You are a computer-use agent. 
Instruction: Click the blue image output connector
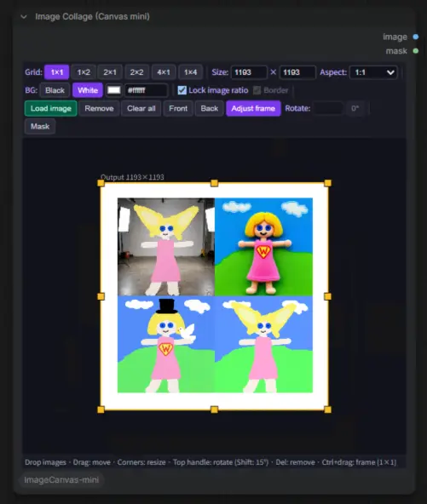click(x=415, y=37)
